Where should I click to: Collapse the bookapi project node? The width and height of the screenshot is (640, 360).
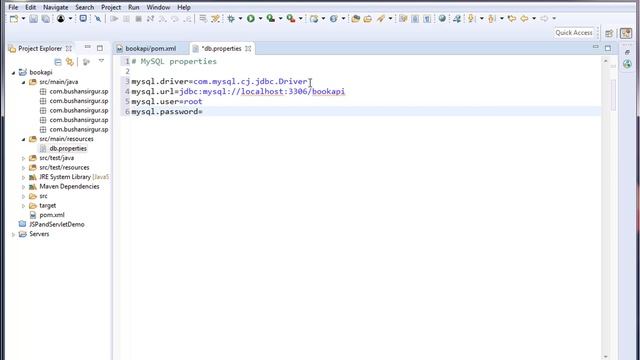pyautogui.click(x=13, y=73)
